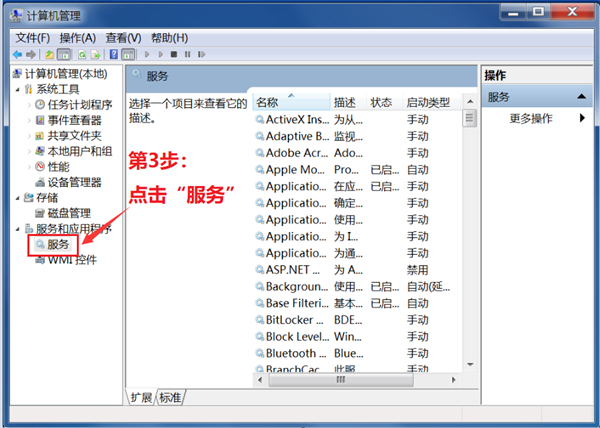Select 服务 under 服务和应用程序

point(53,244)
